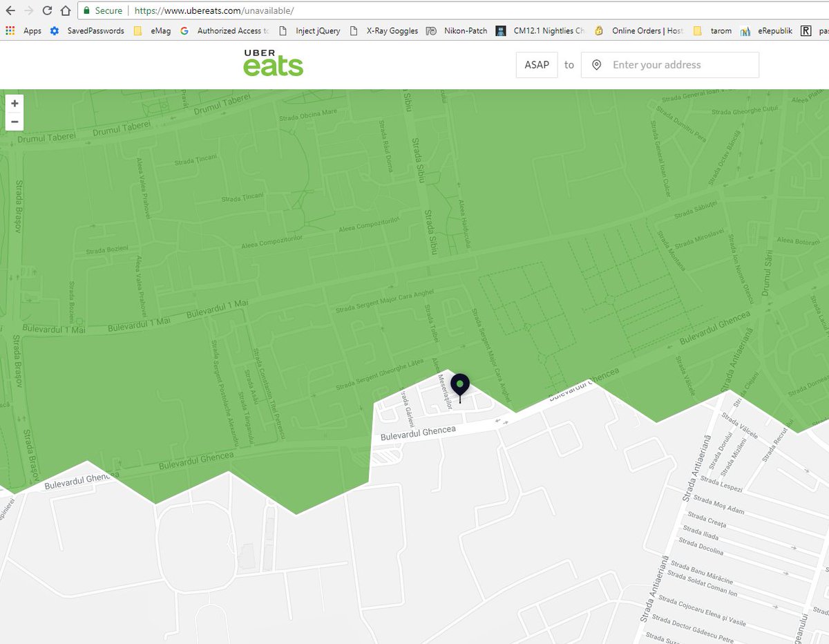Open the ASAP delivery time selector
The image size is (829, 644).
point(537,65)
